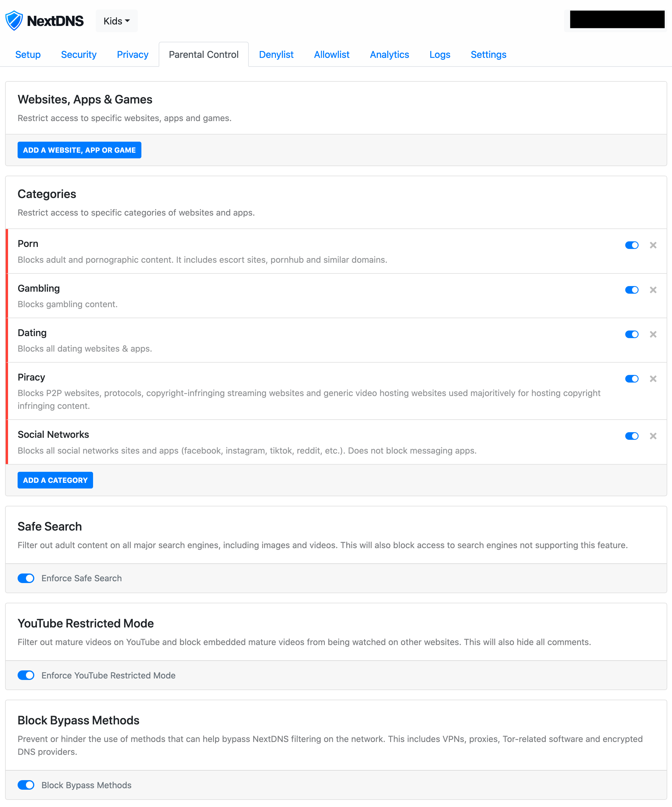This screenshot has width=672, height=807.
Task: Open the Kids profile dropdown
Action: tap(117, 21)
